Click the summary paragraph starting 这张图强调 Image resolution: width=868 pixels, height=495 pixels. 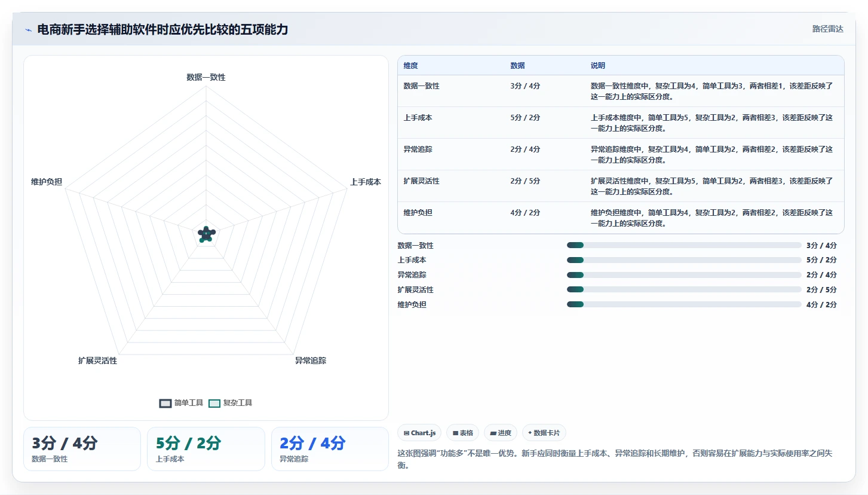(615, 459)
